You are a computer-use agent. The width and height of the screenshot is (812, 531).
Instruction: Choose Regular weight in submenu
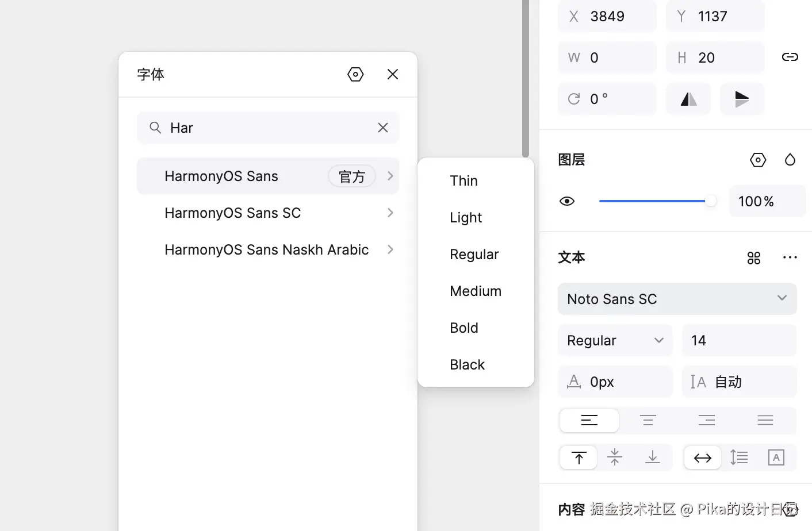476,254
